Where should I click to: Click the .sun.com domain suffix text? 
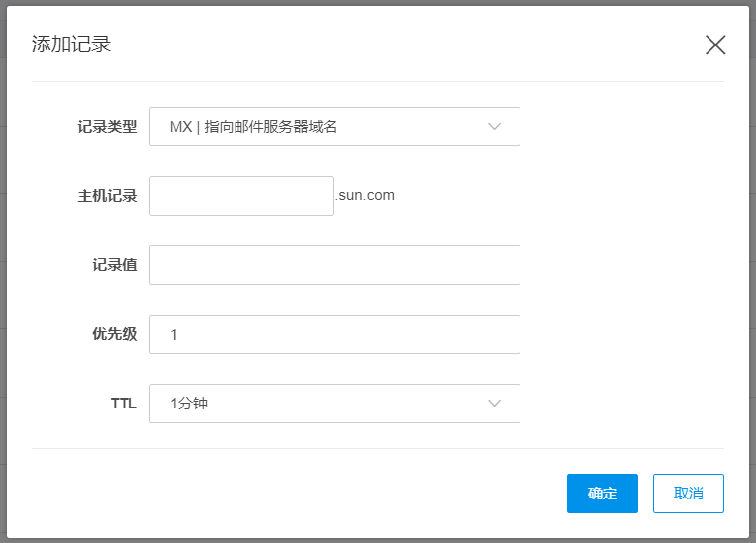coord(366,195)
